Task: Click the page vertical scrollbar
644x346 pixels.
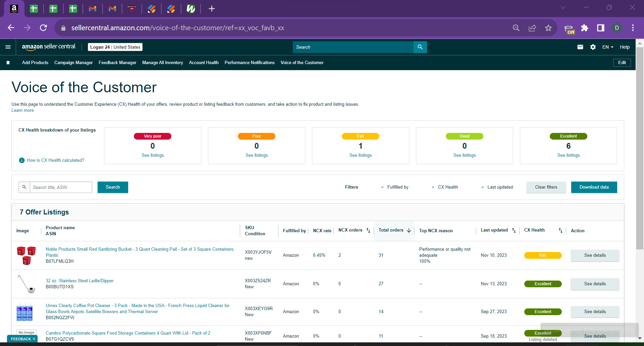Action: pos(640,148)
